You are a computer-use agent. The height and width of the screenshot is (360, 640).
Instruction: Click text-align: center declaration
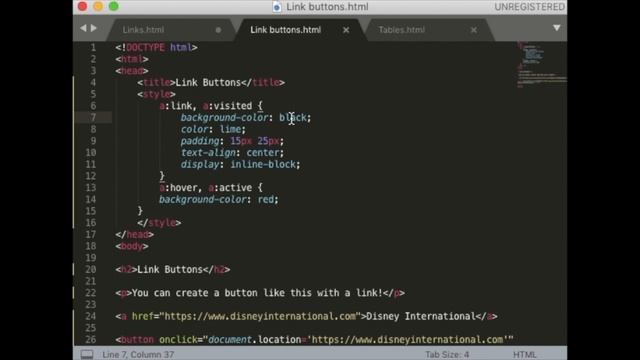point(232,153)
